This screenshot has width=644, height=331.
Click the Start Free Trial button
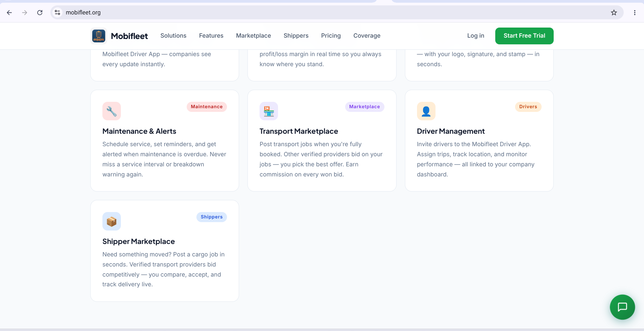[x=524, y=36]
